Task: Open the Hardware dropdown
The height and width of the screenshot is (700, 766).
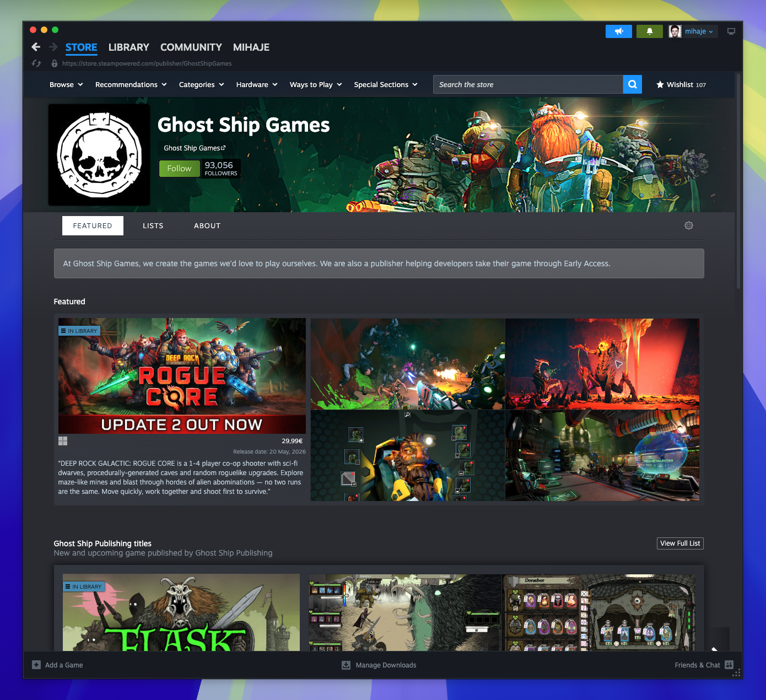Action: point(257,84)
